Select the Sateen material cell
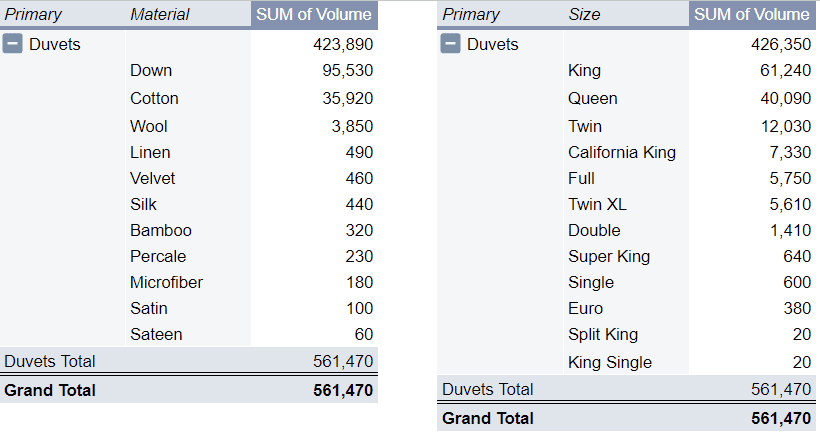 (x=156, y=334)
